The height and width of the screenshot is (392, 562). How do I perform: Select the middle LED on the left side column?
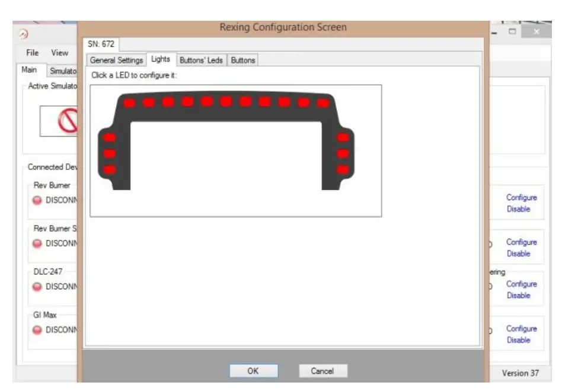coord(110,153)
